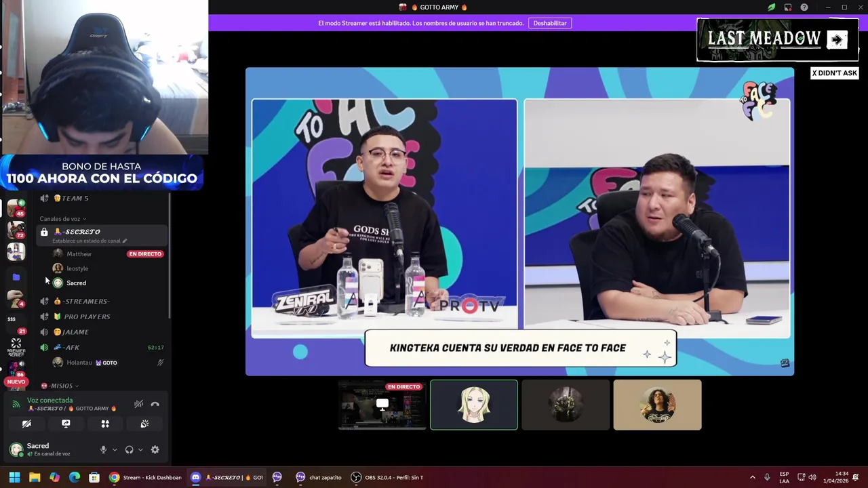Toggle microphone mute in the user panel
868x488 pixels.
tap(103, 449)
